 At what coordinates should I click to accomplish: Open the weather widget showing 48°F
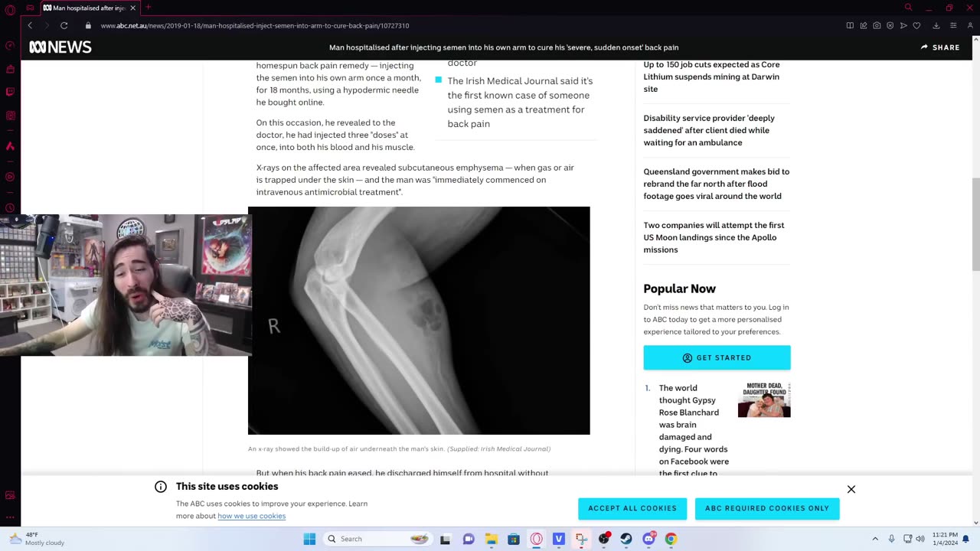click(36, 539)
